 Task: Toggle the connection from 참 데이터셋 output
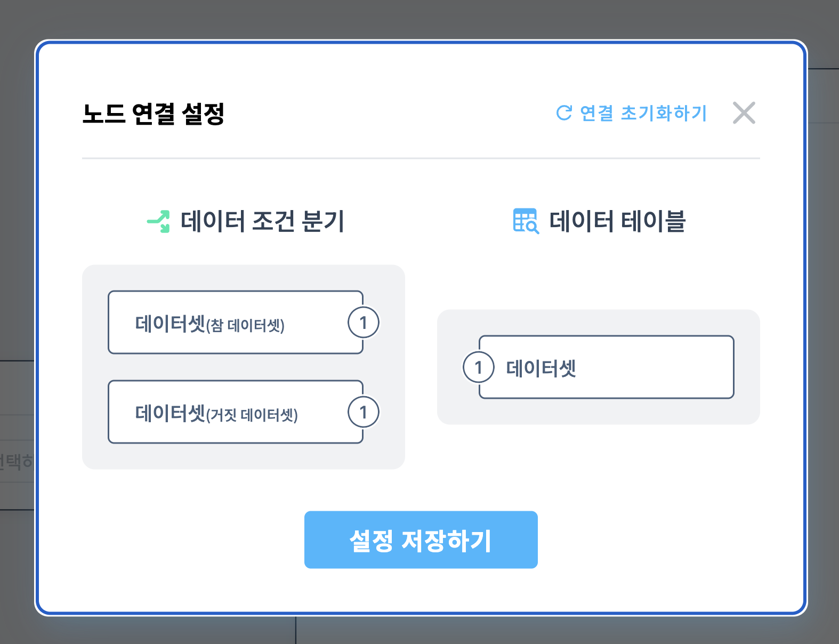364,322
